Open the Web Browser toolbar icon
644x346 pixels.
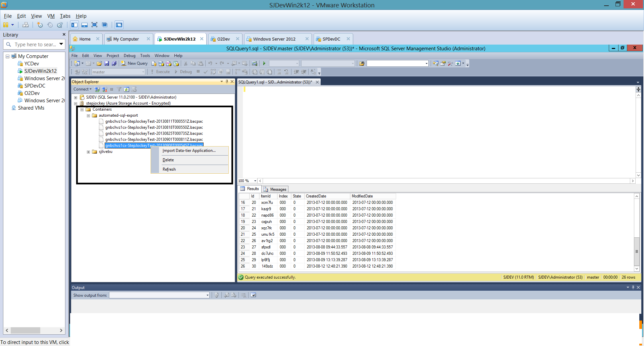(458, 63)
